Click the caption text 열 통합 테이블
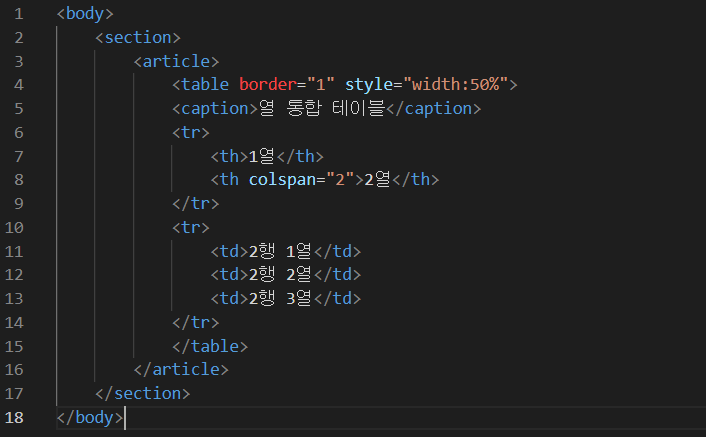Image resolution: width=706 pixels, height=437 pixels. (321, 108)
